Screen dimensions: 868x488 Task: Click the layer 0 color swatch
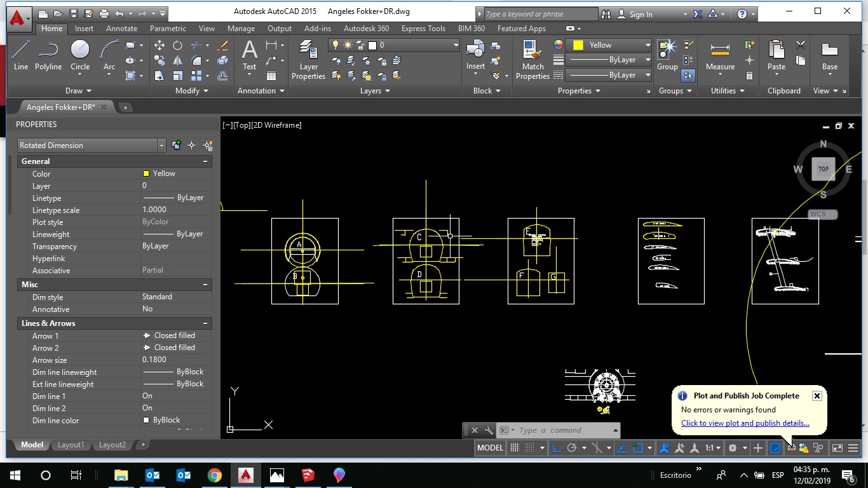coord(372,45)
